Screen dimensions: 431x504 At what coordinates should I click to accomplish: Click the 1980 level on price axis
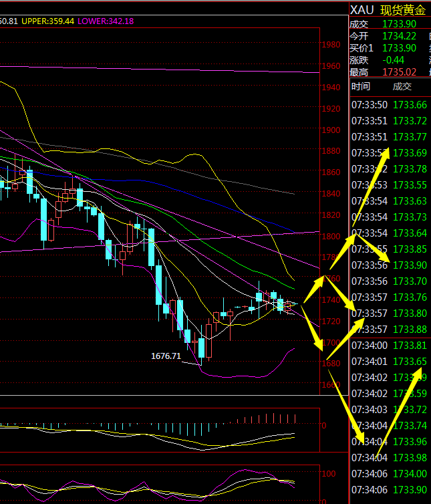tap(331, 45)
